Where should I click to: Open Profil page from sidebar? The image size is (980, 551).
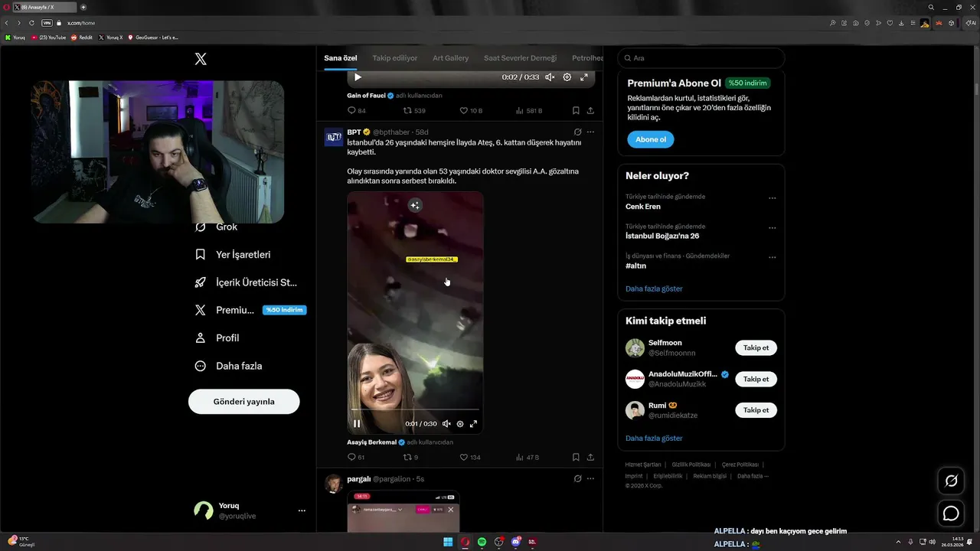[217, 338]
